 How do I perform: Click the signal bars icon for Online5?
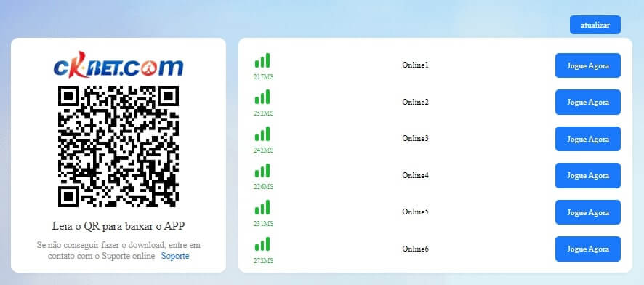click(262, 207)
